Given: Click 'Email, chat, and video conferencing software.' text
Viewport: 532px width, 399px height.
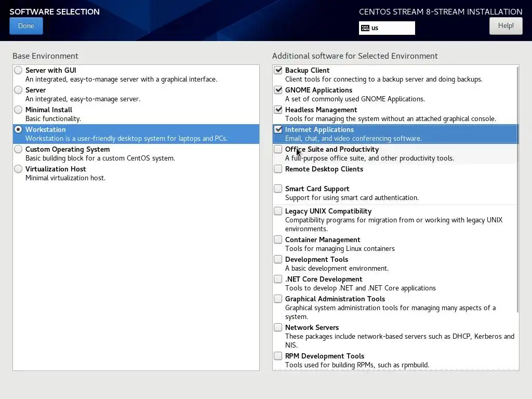Looking at the screenshot, I should click(353, 138).
